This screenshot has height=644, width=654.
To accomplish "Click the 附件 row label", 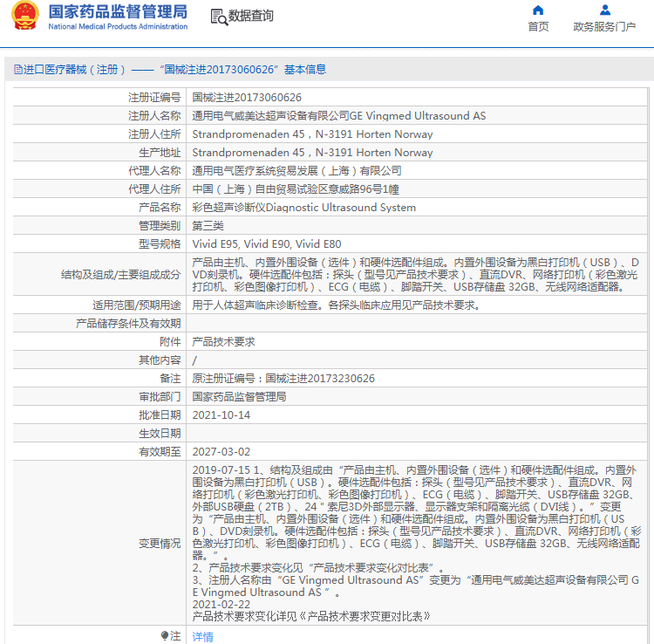I will pos(170,342).
